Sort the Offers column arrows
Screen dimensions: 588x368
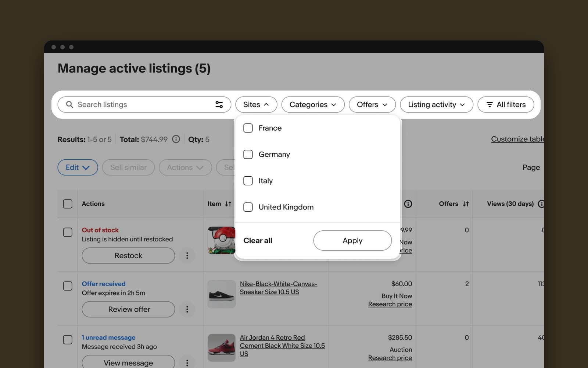pyautogui.click(x=466, y=204)
